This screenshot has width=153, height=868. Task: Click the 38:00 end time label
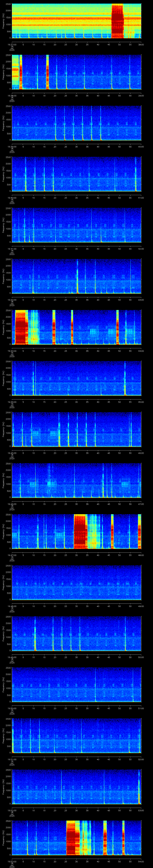coord(141,44)
